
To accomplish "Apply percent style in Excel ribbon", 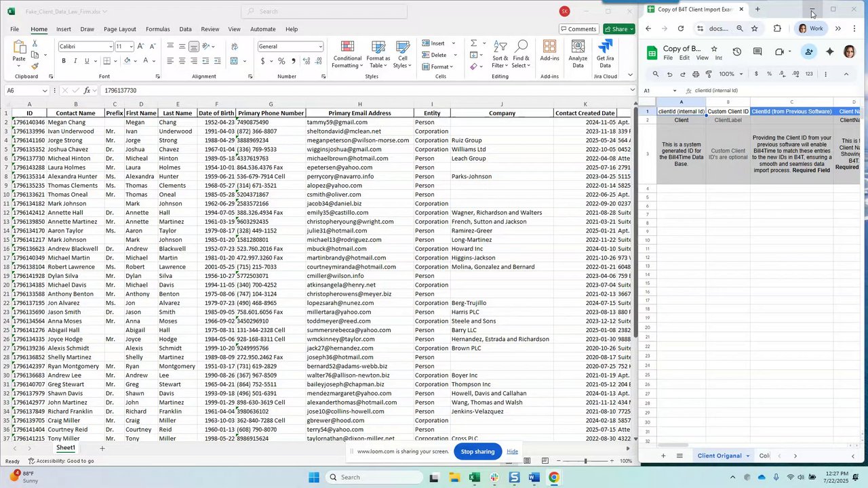I will coord(281,61).
